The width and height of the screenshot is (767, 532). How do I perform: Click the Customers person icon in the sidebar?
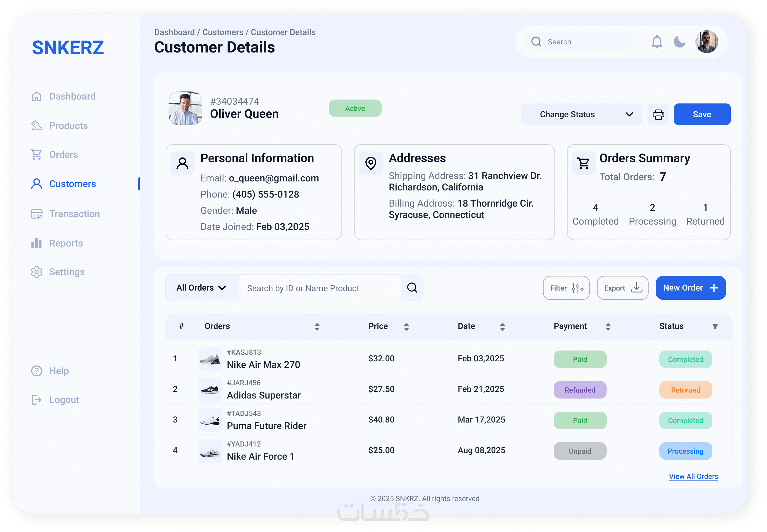click(37, 184)
